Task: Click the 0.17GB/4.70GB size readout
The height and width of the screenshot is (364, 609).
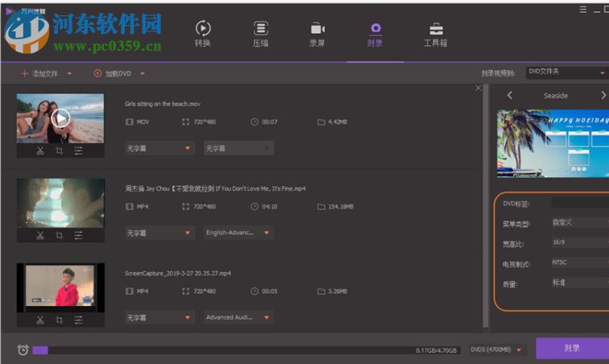Action: point(436,350)
